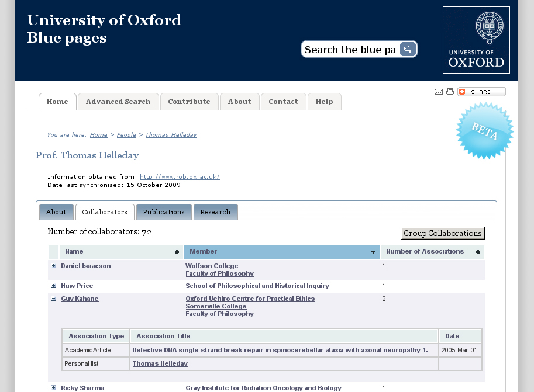Expand the Ricky Sharma collaborator row
The width and height of the screenshot is (534, 392).
tap(53, 387)
